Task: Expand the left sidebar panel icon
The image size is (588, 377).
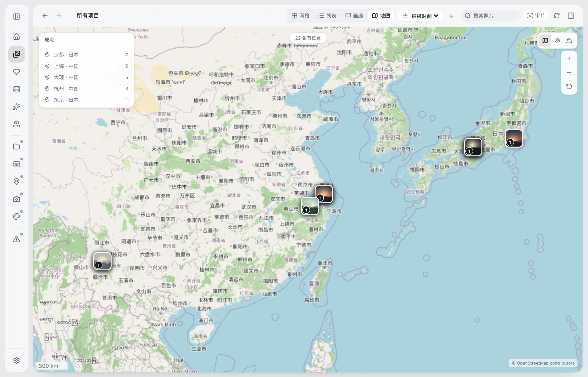Action: point(17,17)
